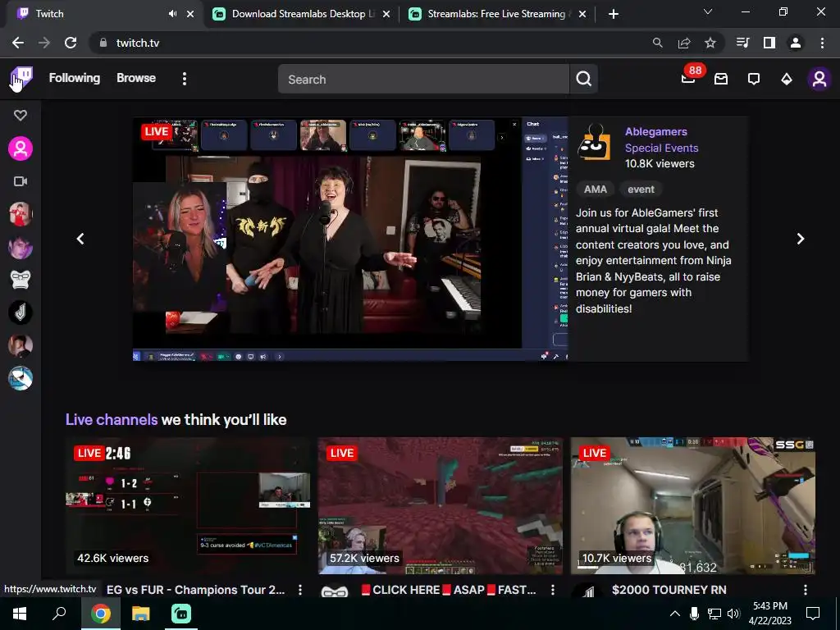Open EG vs FUR Champions Tour title
This screenshot has height=630, width=840.
click(195, 590)
